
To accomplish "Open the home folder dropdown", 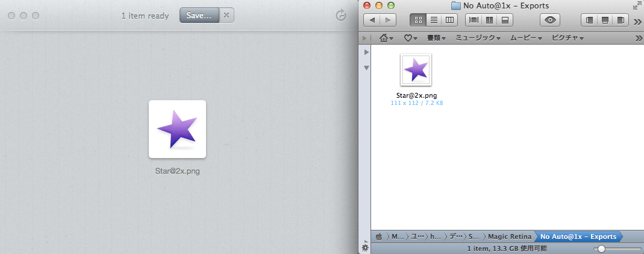I will point(386,38).
